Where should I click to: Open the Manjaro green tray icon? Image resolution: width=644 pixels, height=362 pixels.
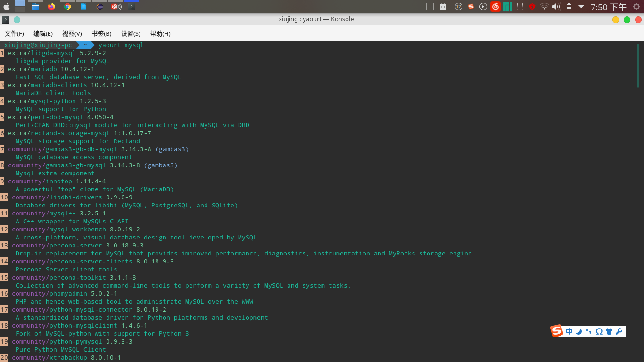[x=507, y=7]
